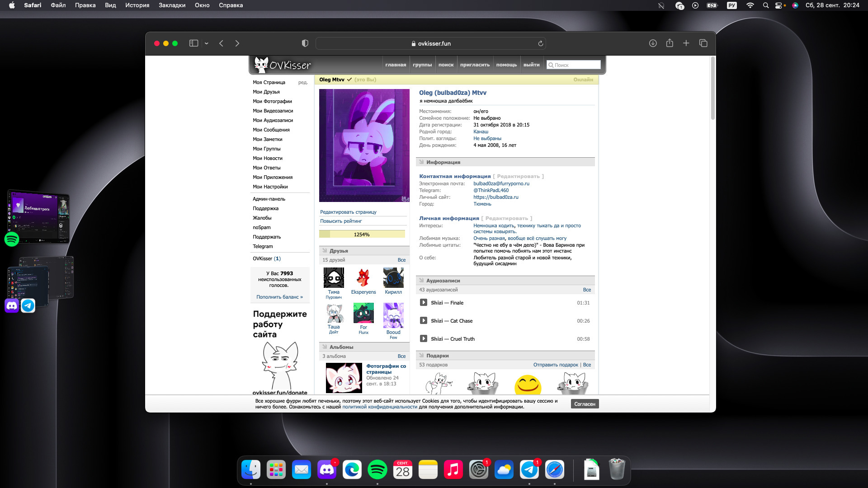This screenshot has width=868, height=488.
Task: Accept cookies with Согласен button
Action: pyautogui.click(x=585, y=404)
